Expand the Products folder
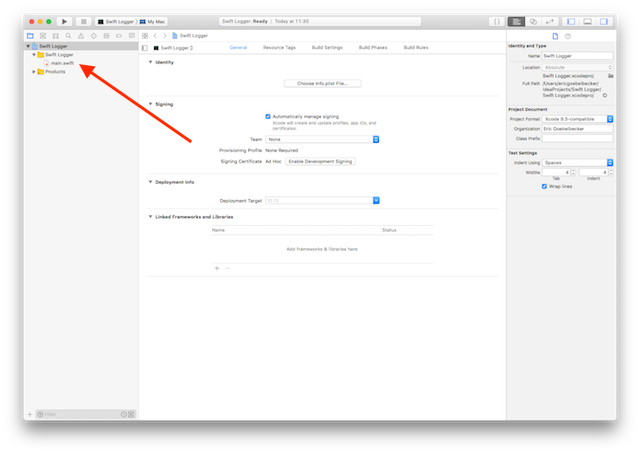This screenshot has height=454, width=640. tap(37, 71)
